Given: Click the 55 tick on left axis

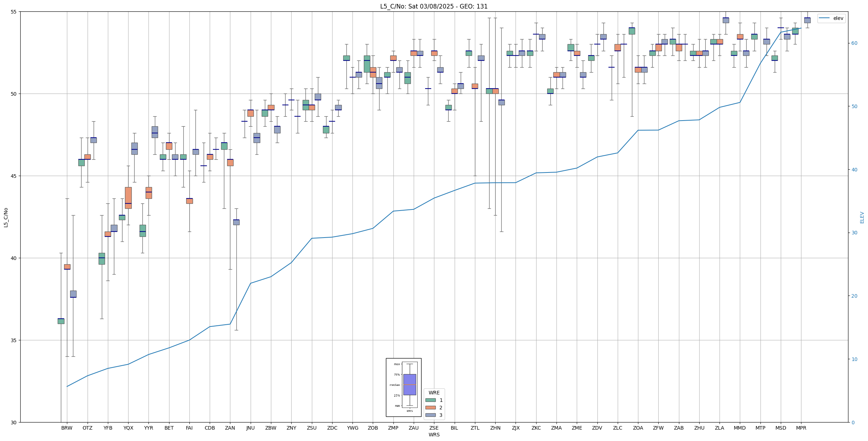Looking at the screenshot, I should pos(14,12).
